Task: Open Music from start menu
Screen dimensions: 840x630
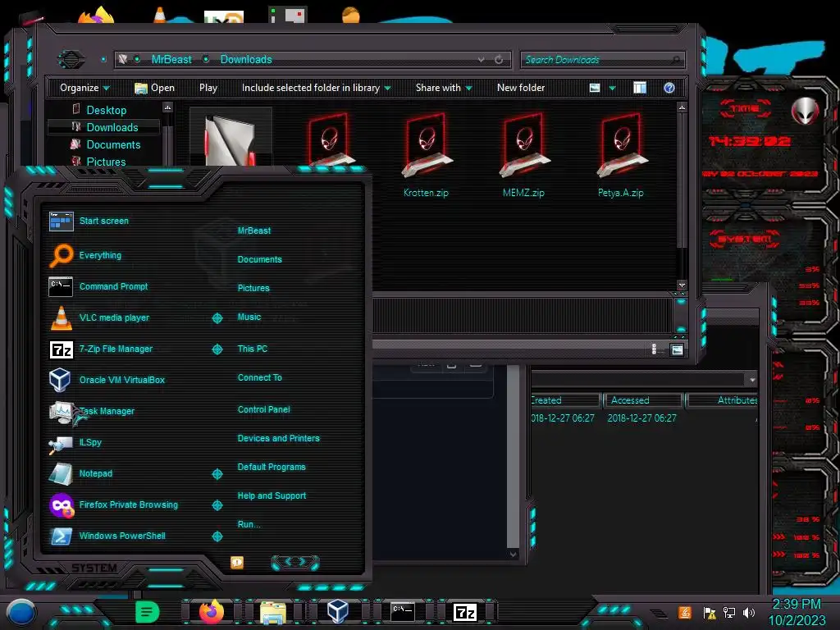Action: click(x=249, y=317)
